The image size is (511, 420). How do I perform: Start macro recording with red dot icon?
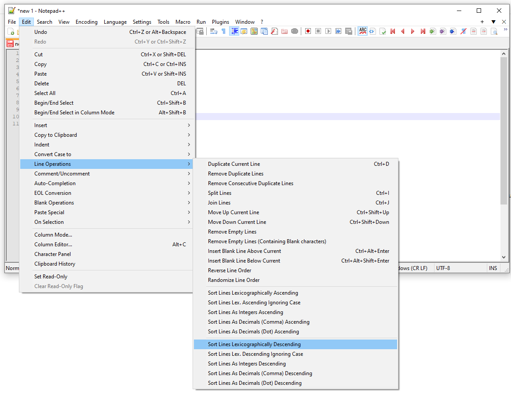(308, 31)
